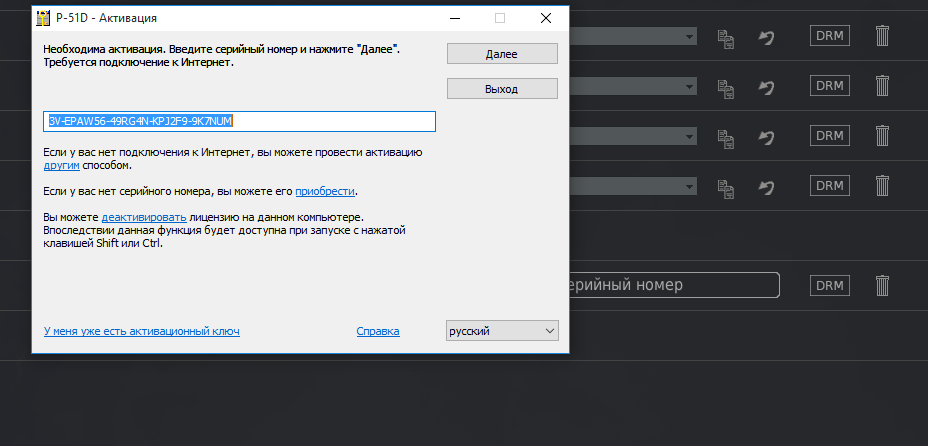Click the undo arrow in the third row
The height and width of the screenshot is (446, 928).
[766, 138]
